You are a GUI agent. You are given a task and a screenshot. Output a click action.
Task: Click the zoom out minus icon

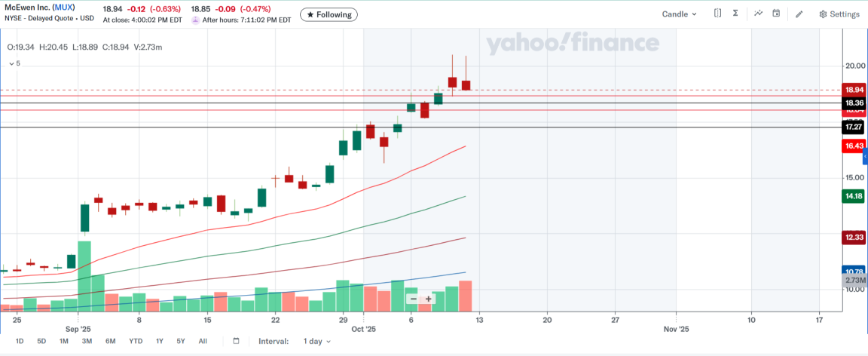coord(413,299)
